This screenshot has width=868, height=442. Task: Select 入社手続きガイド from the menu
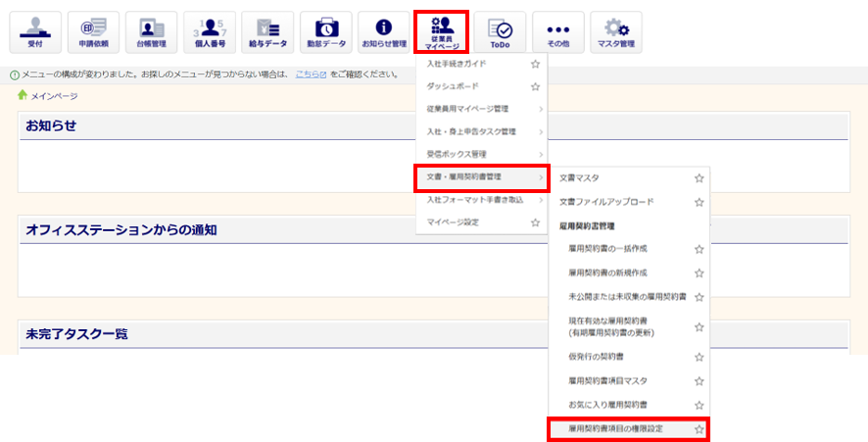click(x=457, y=65)
